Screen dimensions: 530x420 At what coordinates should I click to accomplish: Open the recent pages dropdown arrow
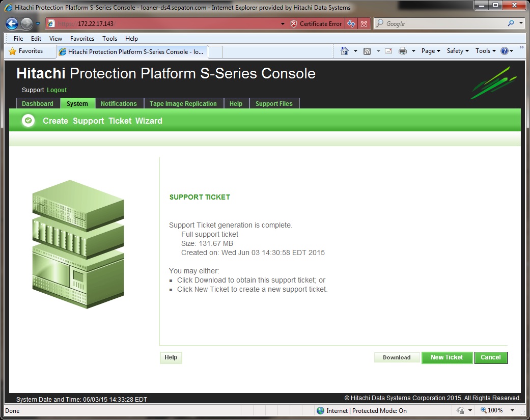point(38,23)
